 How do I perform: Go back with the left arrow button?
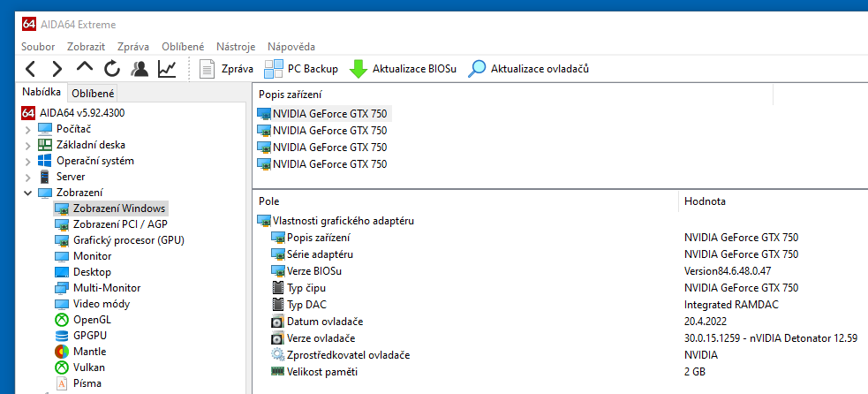click(31, 69)
